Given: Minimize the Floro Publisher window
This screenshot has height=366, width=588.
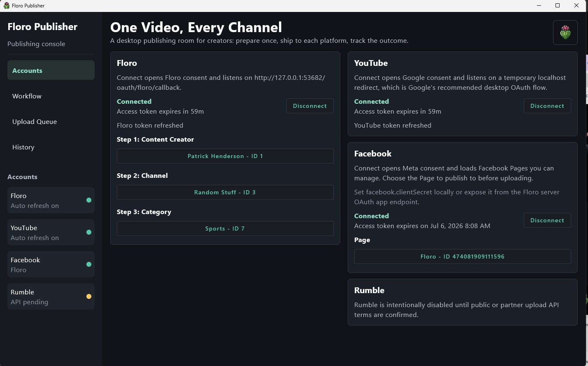Looking at the screenshot, I should pyautogui.click(x=539, y=5).
